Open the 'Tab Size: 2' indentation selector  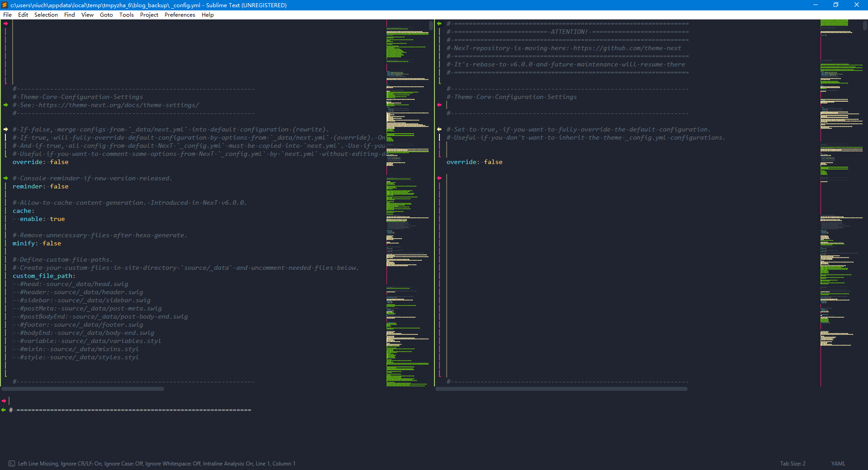tap(793, 464)
